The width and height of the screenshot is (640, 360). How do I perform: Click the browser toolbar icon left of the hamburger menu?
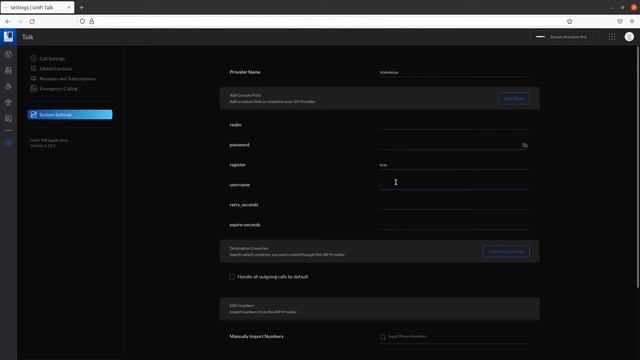(620, 21)
